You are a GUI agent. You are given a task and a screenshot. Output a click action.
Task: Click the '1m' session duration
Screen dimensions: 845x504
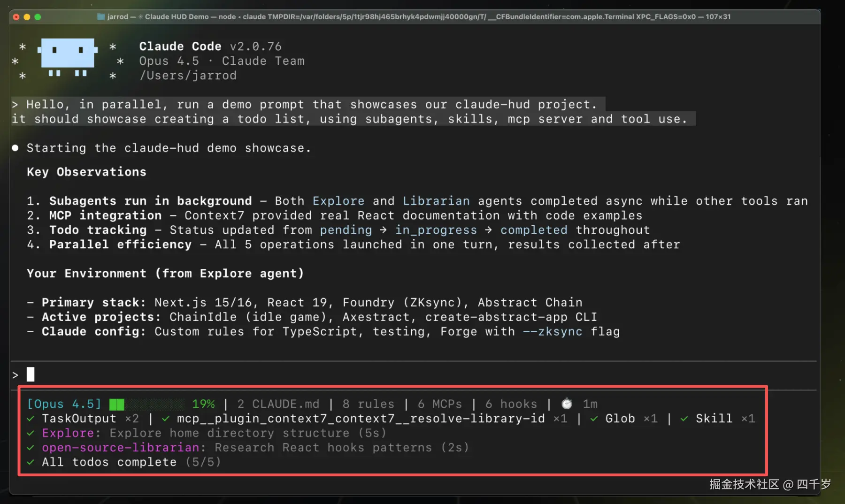(590, 404)
